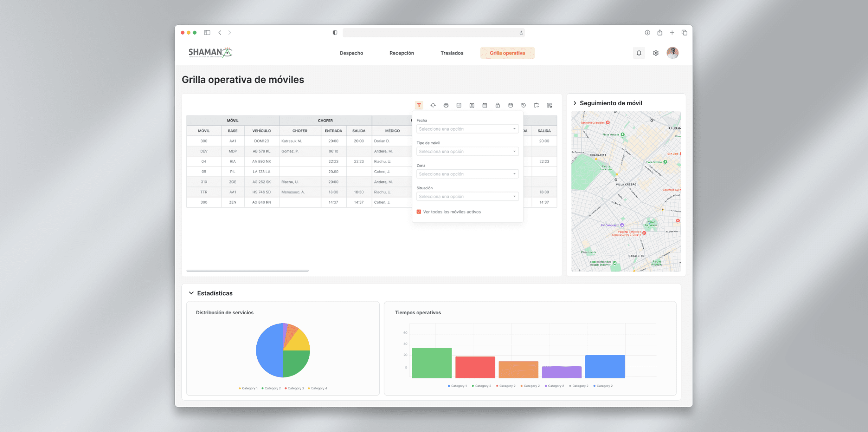Open the Situación dropdown
This screenshot has width=868, height=432.
click(x=467, y=196)
